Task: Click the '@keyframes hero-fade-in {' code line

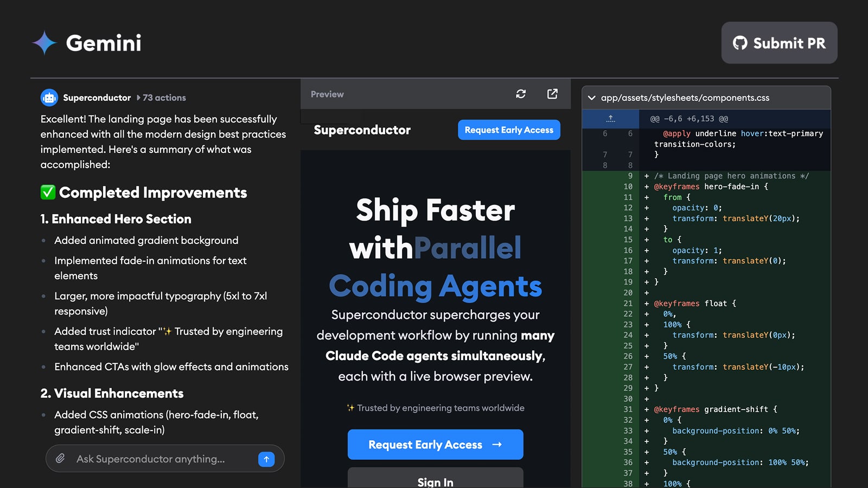Action: coord(711,187)
